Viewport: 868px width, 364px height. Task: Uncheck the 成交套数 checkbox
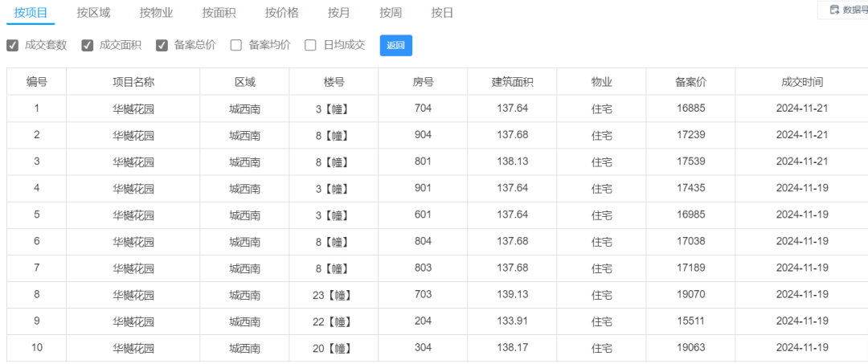pyautogui.click(x=12, y=45)
